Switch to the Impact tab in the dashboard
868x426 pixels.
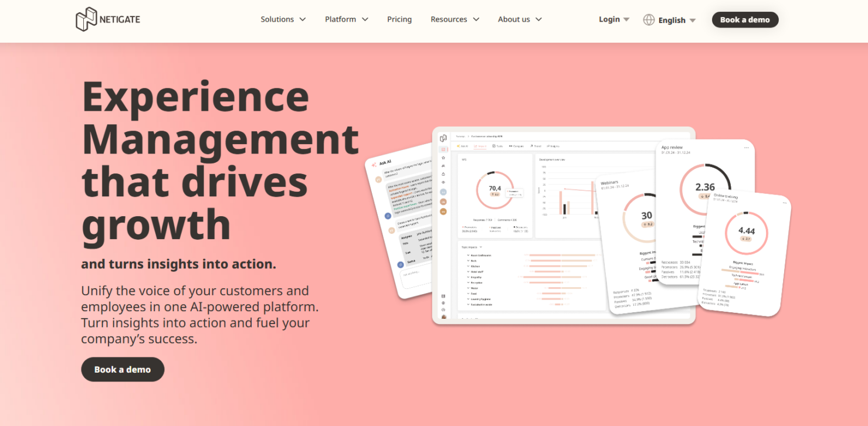(480, 146)
